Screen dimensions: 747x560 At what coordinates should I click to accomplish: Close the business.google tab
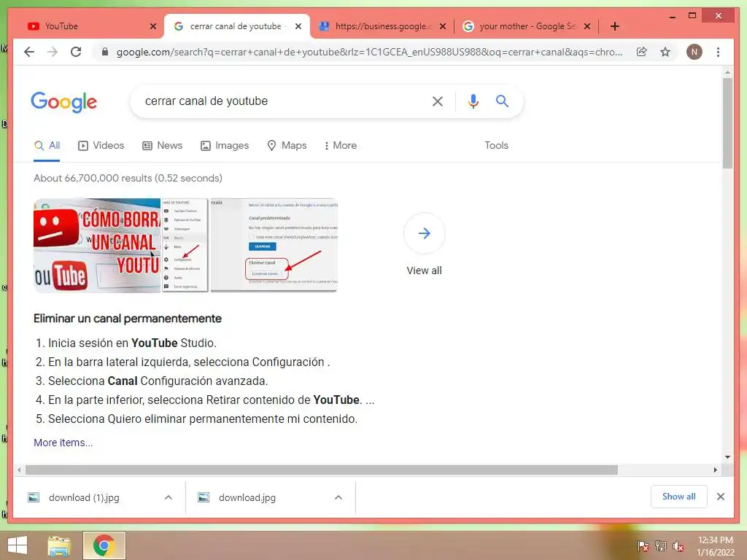(443, 26)
